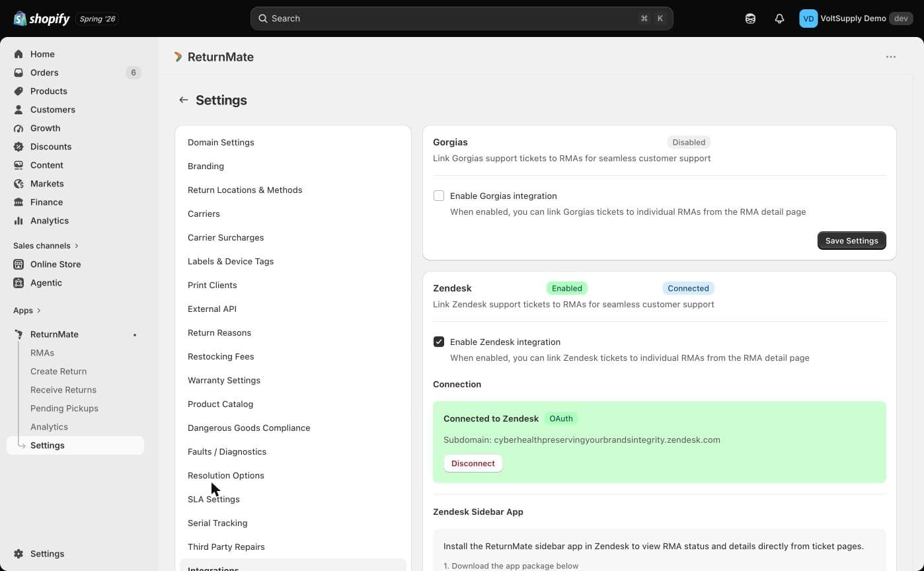
Task: Open Labels & Device Tags settings
Action: (231, 261)
